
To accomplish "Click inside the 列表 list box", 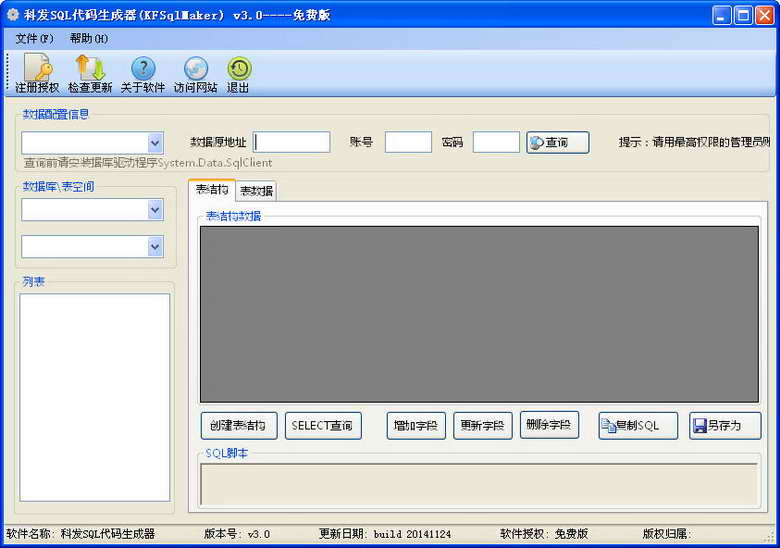I will [95, 397].
